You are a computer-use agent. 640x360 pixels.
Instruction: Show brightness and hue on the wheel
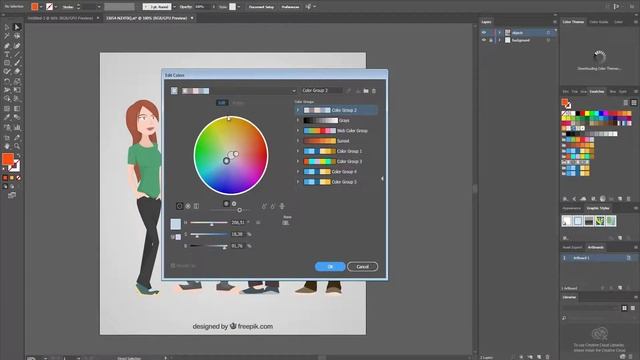tap(234, 203)
